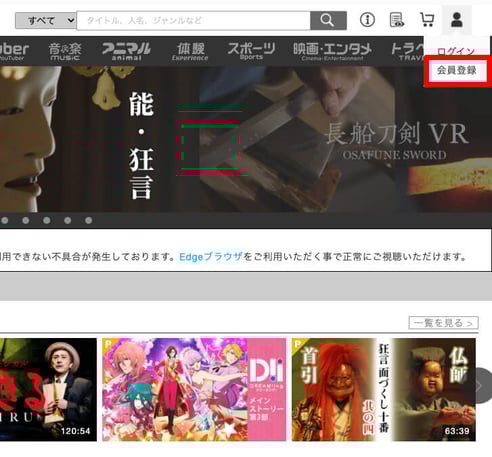The height and width of the screenshot is (457, 492).
Task: Open the 映画・エンタメ category tab
Action: click(332, 51)
